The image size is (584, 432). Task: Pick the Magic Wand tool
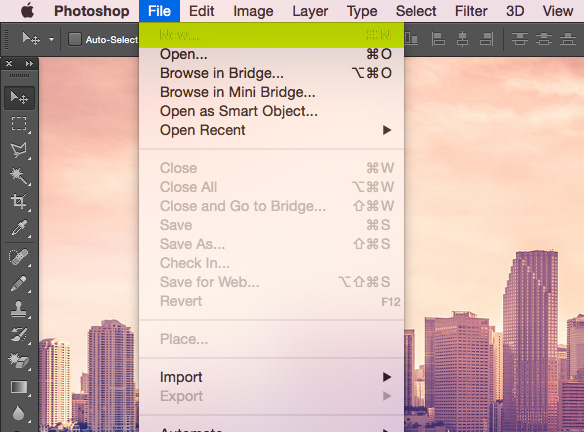tap(19, 176)
